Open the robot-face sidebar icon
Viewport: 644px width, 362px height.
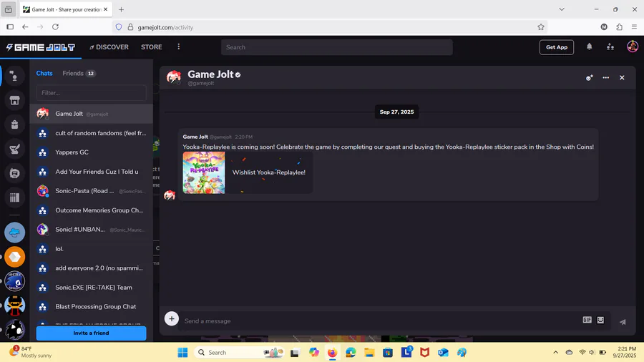[x=14, y=173]
